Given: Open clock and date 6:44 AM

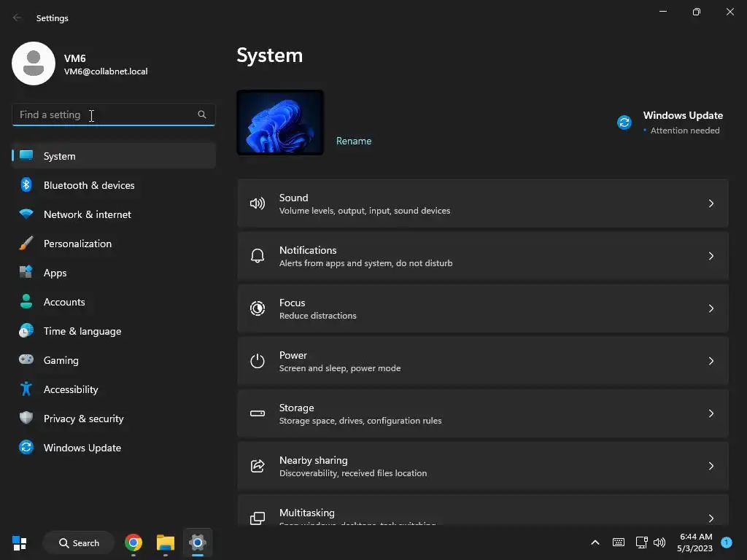Looking at the screenshot, I should point(695,542).
